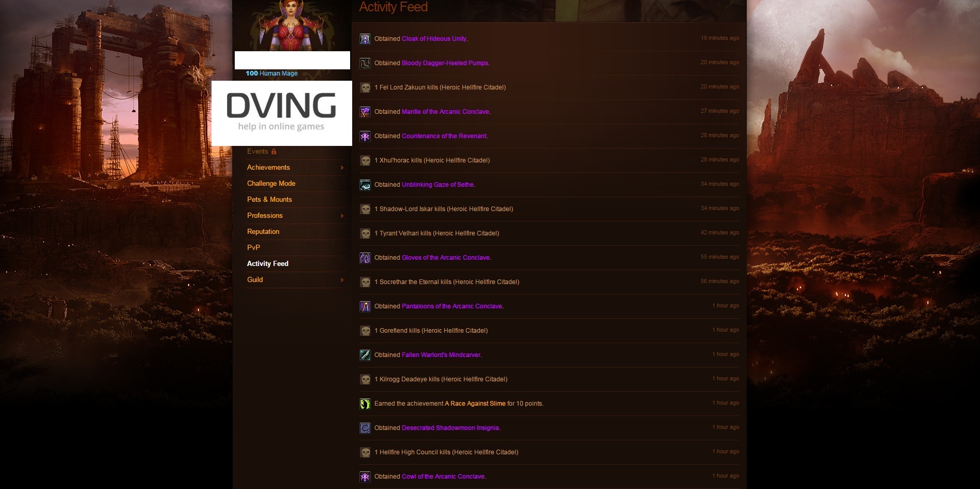Click the Gloves of the Arcanic Conclave icon
The width and height of the screenshot is (980, 489).
(365, 258)
